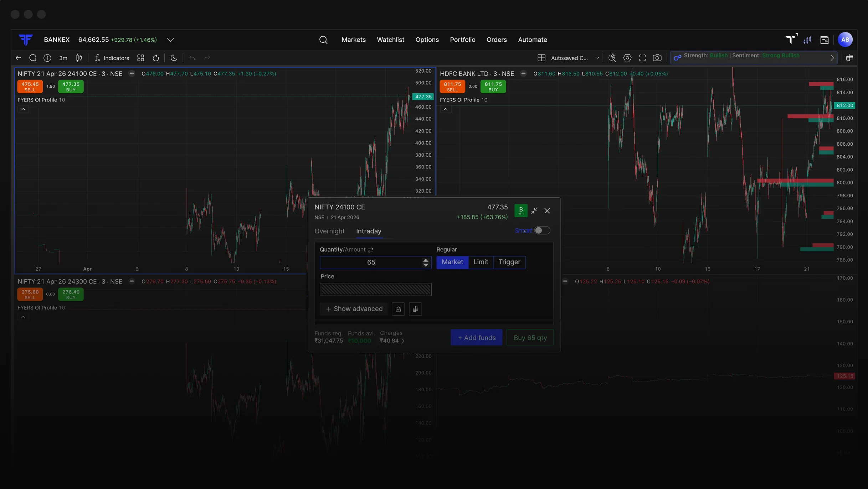Take a chart snapshot with camera icon

(x=657, y=58)
